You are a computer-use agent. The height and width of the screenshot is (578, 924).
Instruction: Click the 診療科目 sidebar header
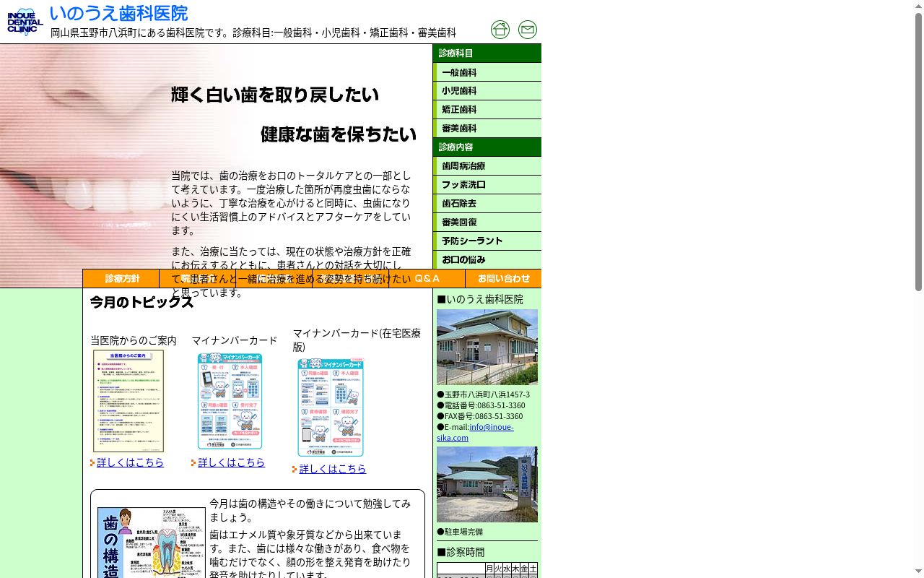487,53
